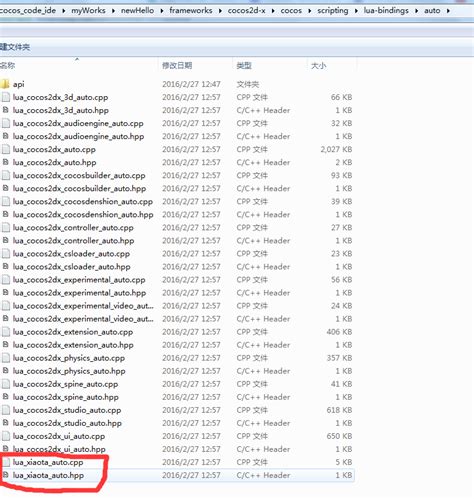Open dropdown arrow after cocos2d-x breadcrumb
This screenshot has width=474, height=499.
point(273,11)
